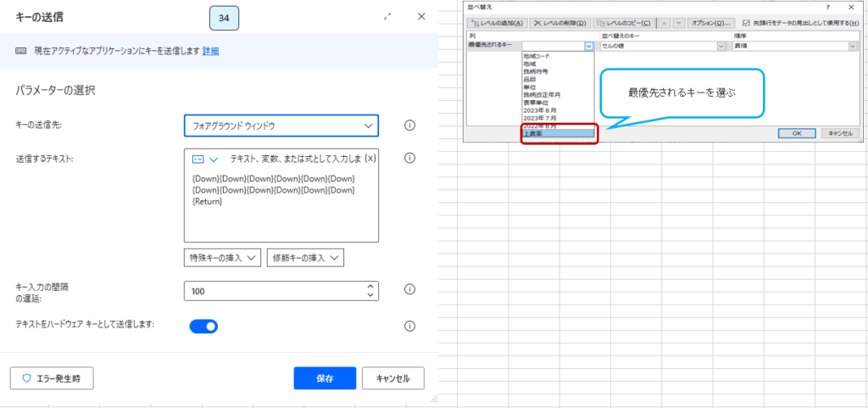Click the move level up arrow

pos(665,23)
